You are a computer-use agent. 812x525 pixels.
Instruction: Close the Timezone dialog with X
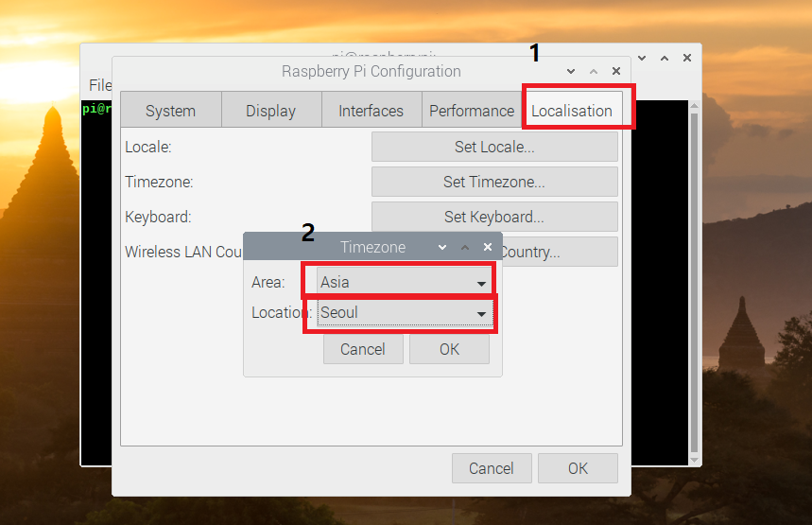[x=488, y=247]
